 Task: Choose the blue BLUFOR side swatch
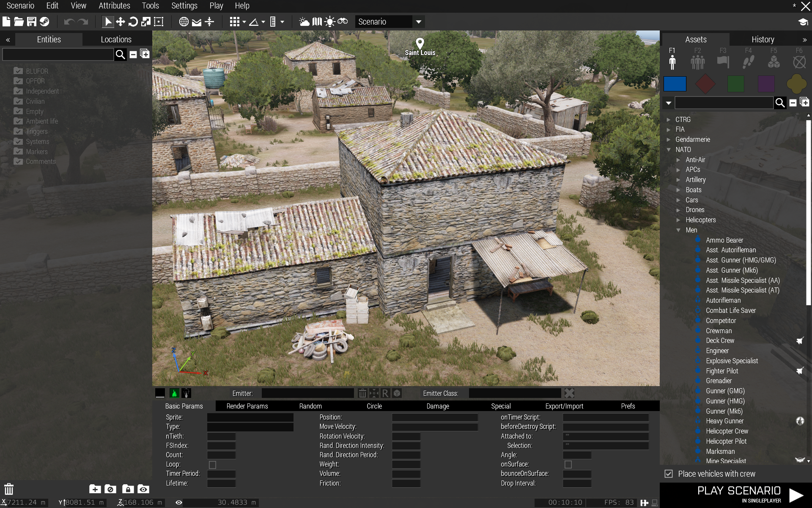tap(675, 84)
